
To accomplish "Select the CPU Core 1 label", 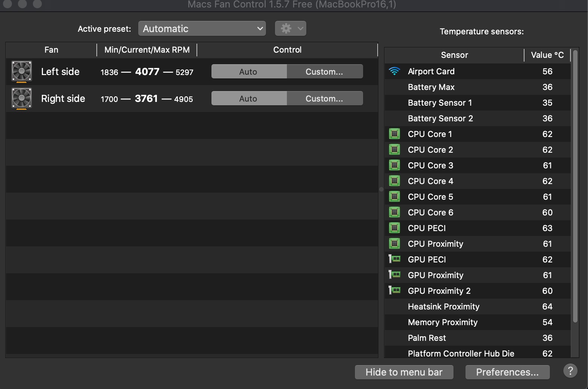I will click(430, 134).
